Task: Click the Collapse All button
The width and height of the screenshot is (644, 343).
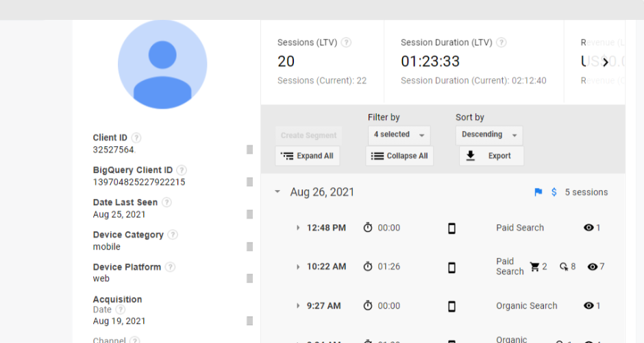Action: (399, 156)
